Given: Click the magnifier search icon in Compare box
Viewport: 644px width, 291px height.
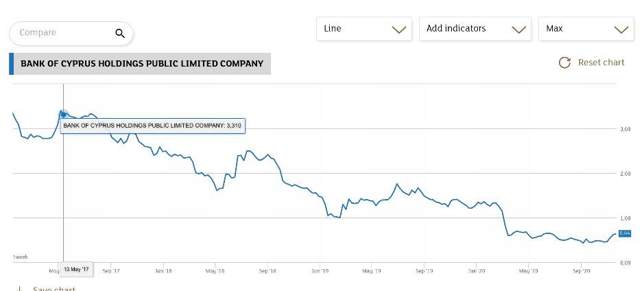Looking at the screenshot, I should [x=119, y=33].
